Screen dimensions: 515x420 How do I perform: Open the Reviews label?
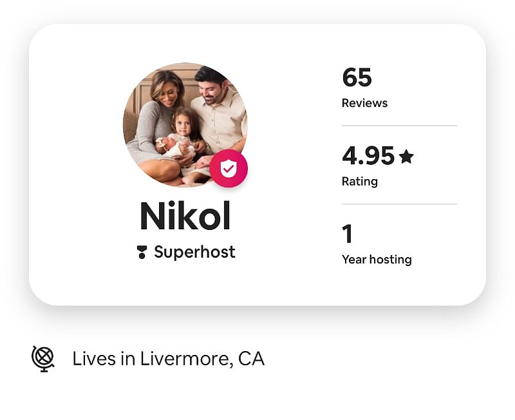tap(364, 103)
